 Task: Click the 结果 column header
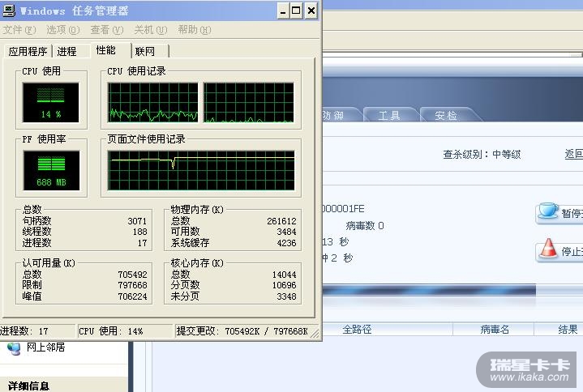point(568,330)
